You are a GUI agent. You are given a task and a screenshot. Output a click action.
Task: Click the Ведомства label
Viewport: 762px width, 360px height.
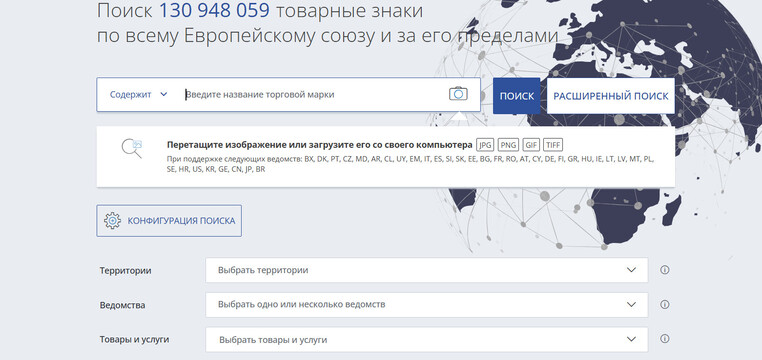pos(122,305)
